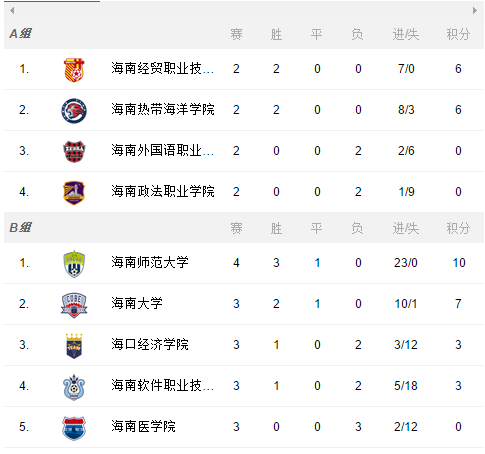Select the 海口经济学院 crowned shield icon
Screen dimensions: 485x454
click(x=74, y=345)
